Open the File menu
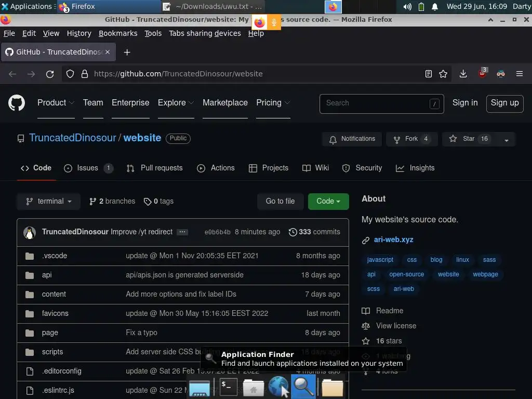This screenshot has height=399, width=532. [x=9, y=33]
